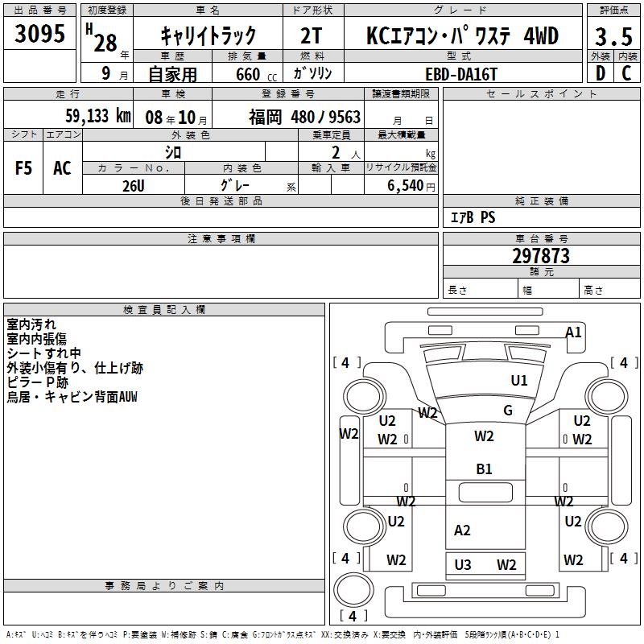Select the 譲渡書類期限 header
The width and height of the screenshot is (644, 644).
[x=401, y=93]
